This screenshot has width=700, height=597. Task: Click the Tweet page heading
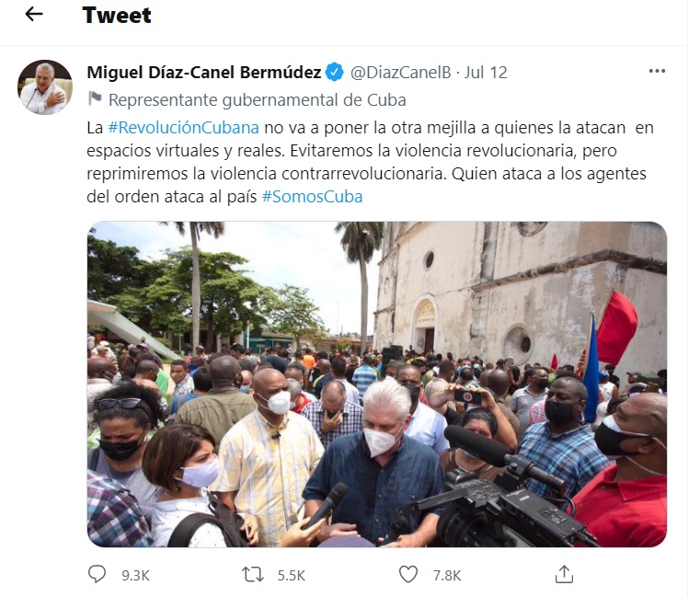[117, 16]
